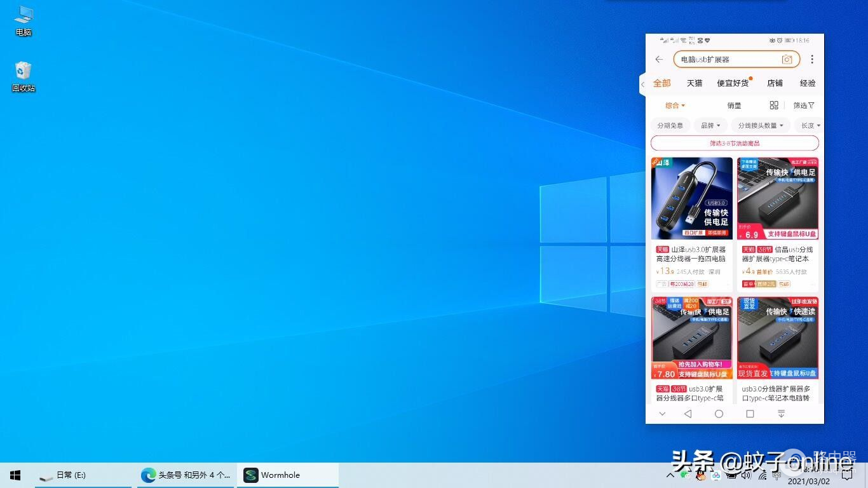Switch to grid/list layout view icon
The width and height of the screenshot is (868, 488).
click(774, 105)
